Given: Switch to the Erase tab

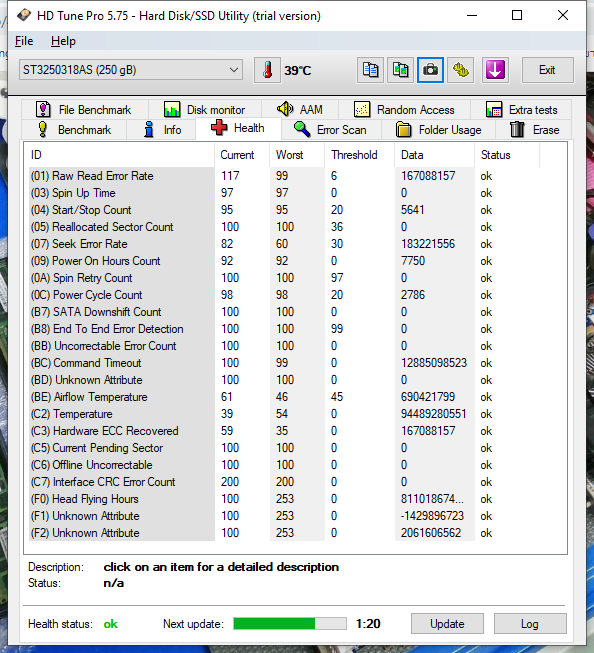Looking at the screenshot, I should point(534,130).
